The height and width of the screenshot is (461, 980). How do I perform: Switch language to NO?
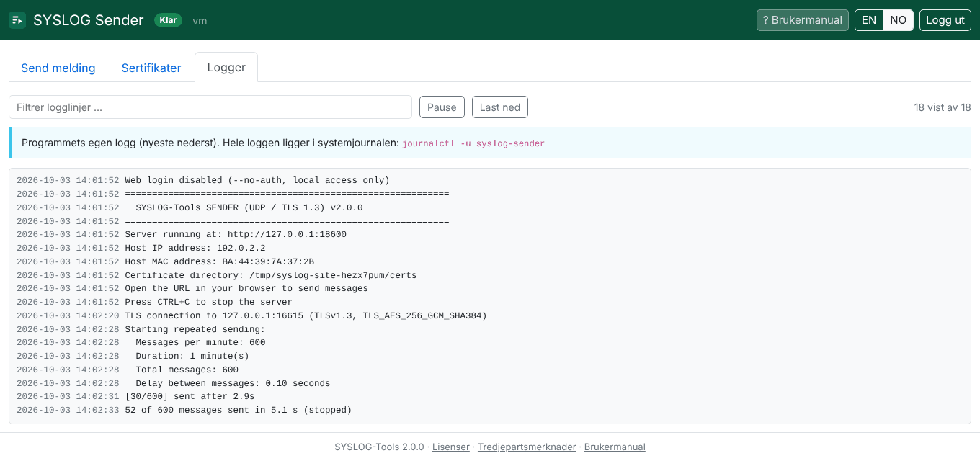898,20
